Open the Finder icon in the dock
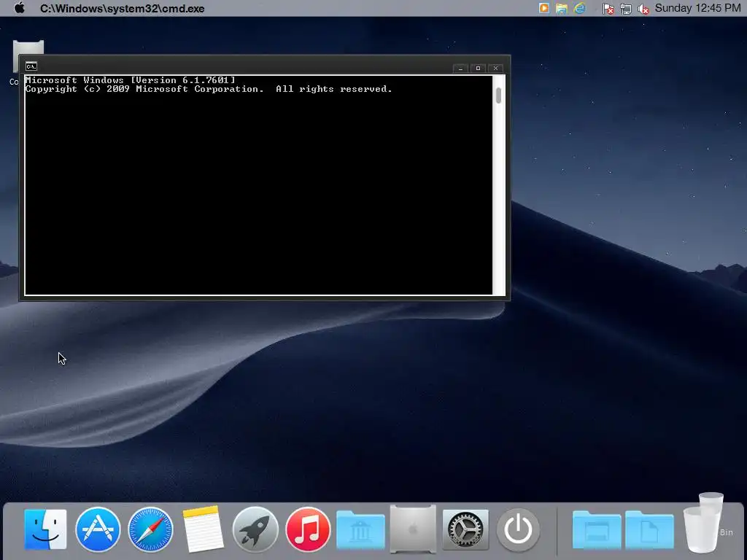The height and width of the screenshot is (560, 747). click(x=45, y=529)
